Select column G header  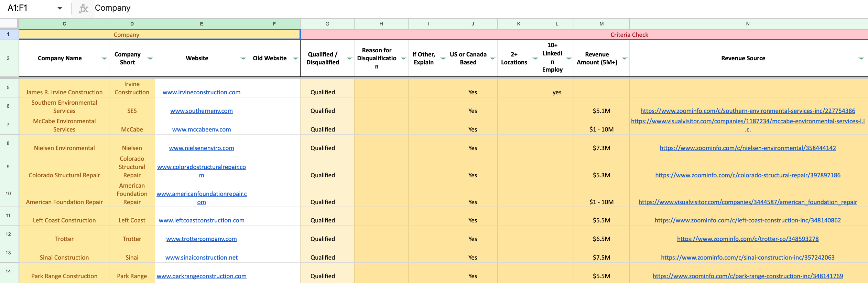pos(327,24)
